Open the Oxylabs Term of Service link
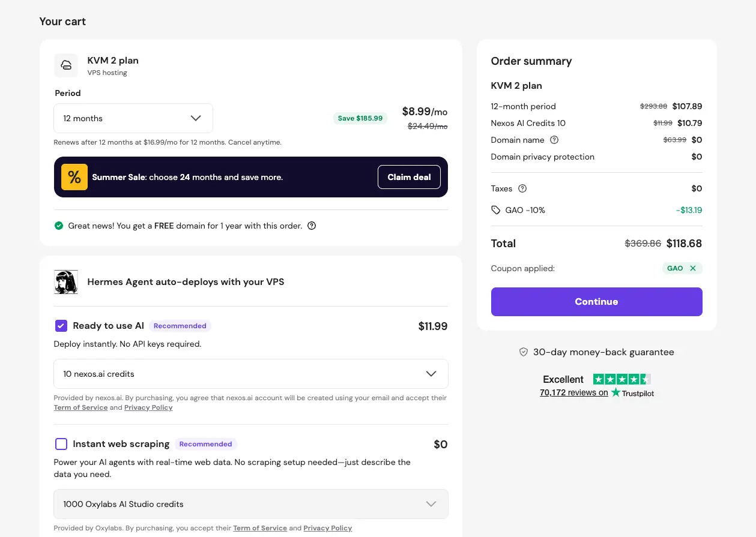The width and height of the screenshot is (756, 537). 260,528
